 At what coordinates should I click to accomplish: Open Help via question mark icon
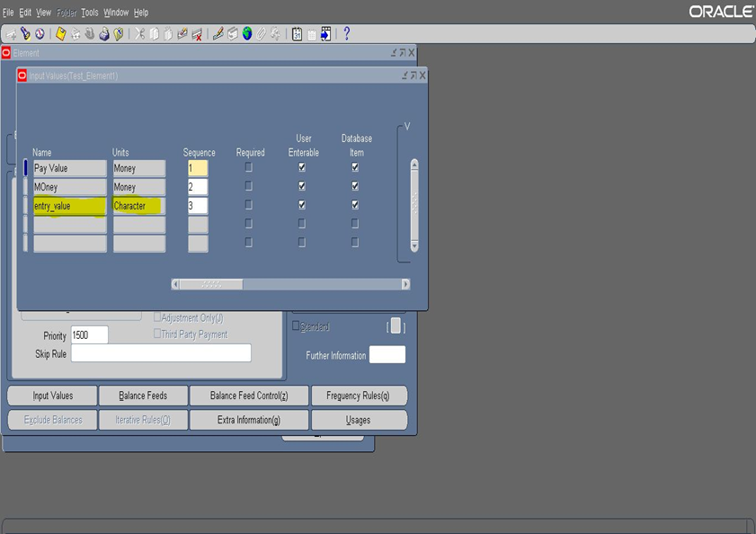(x=346, y=34)
